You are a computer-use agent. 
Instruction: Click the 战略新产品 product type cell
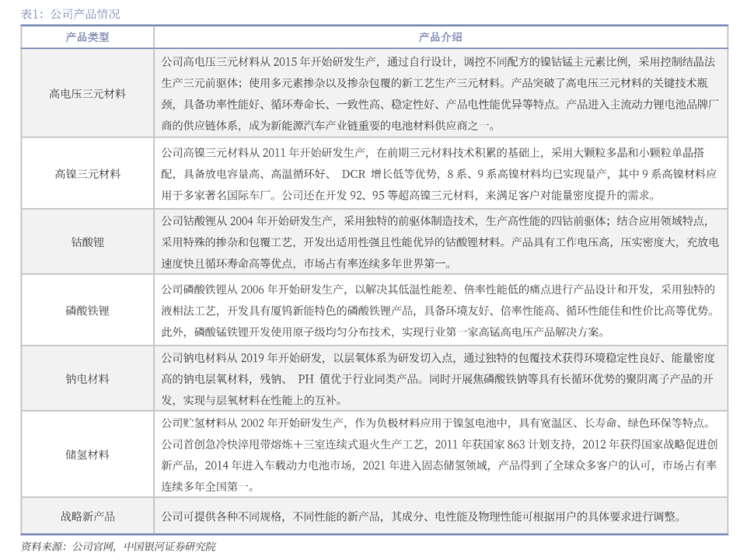click(87, 517)
